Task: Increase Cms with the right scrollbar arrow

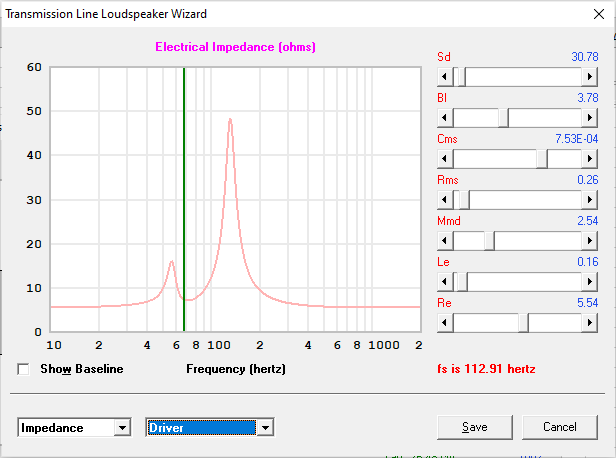Action: pyautogui.click(x=589, y=159)
